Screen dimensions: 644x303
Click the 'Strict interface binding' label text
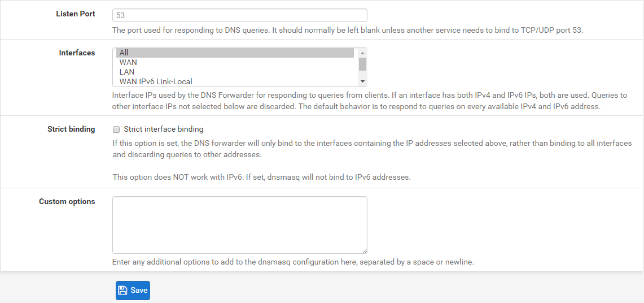[x=163, y=129]
